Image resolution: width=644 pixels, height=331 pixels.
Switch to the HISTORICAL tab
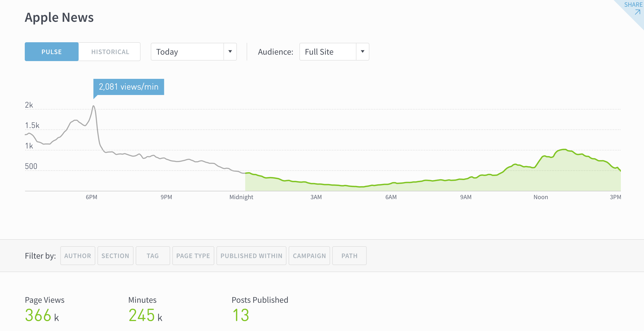[x=110, y=52]
